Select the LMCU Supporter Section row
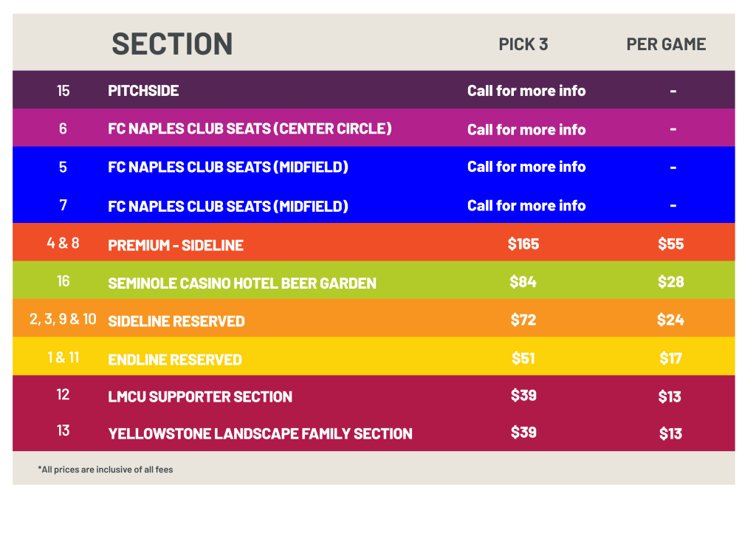The height and width of the screenshot is (550, 756). 200,396
